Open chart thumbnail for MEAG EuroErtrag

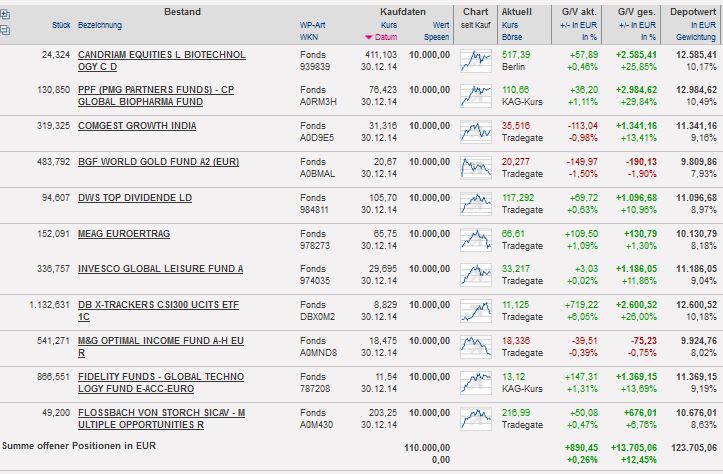[475, 240]
